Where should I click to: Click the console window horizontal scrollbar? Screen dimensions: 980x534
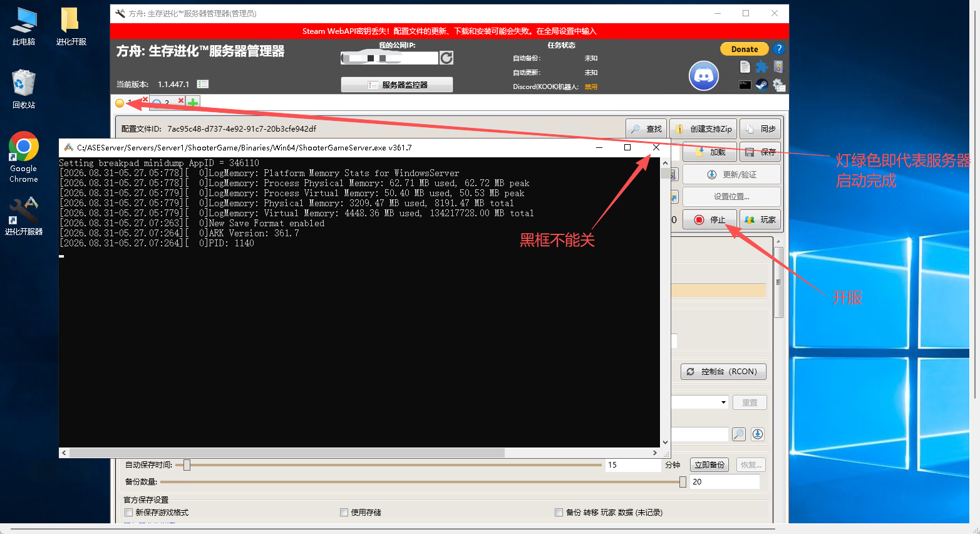click(x=286, y=453)
